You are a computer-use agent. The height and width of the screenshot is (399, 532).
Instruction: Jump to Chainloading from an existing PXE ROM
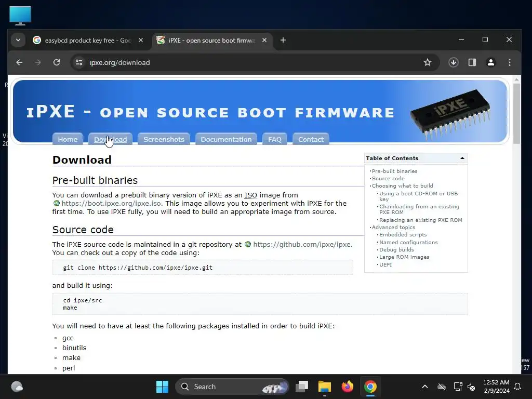419,209
